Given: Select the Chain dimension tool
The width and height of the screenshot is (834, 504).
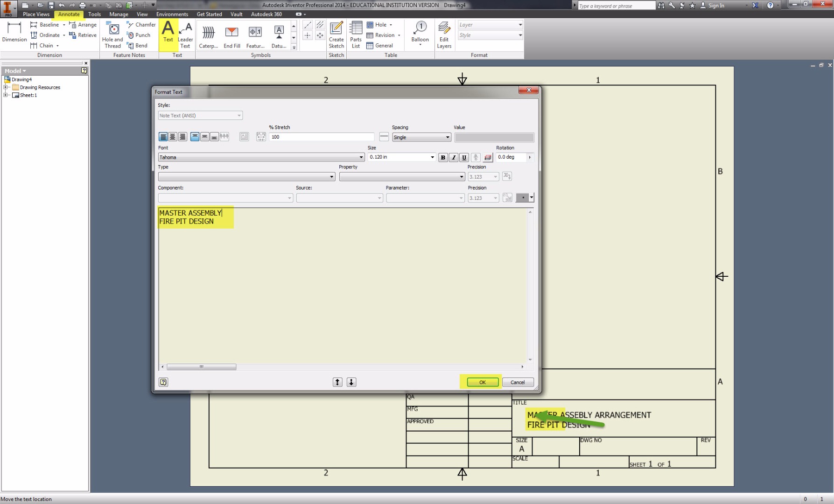Looking at the screenshot, I should pos(42,45).
